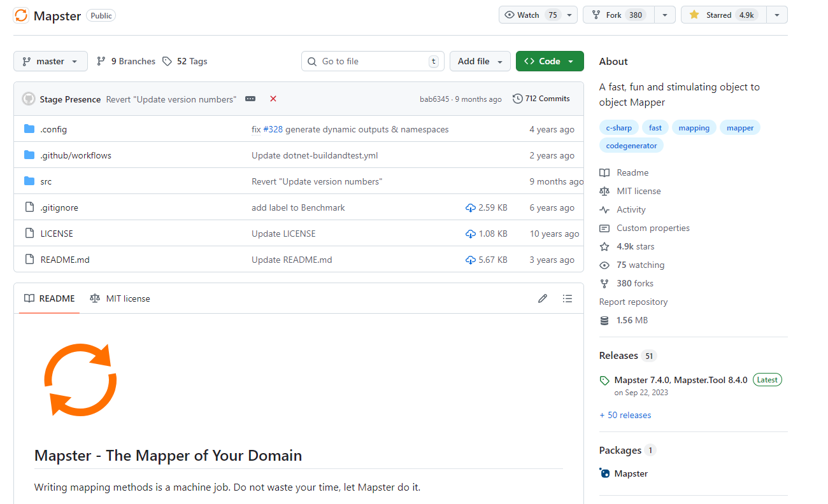The width and height of the screenshot is (828, 504).
Task: Open the star lists dropdown arrow
Action: pyautogui.click(x=777, y=15)
